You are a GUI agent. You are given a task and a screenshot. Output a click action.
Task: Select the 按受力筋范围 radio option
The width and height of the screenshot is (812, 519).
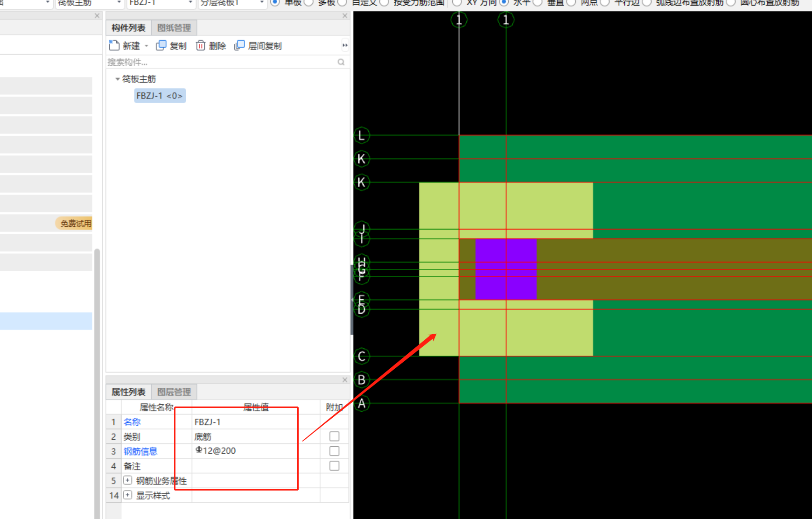point(384,2)
